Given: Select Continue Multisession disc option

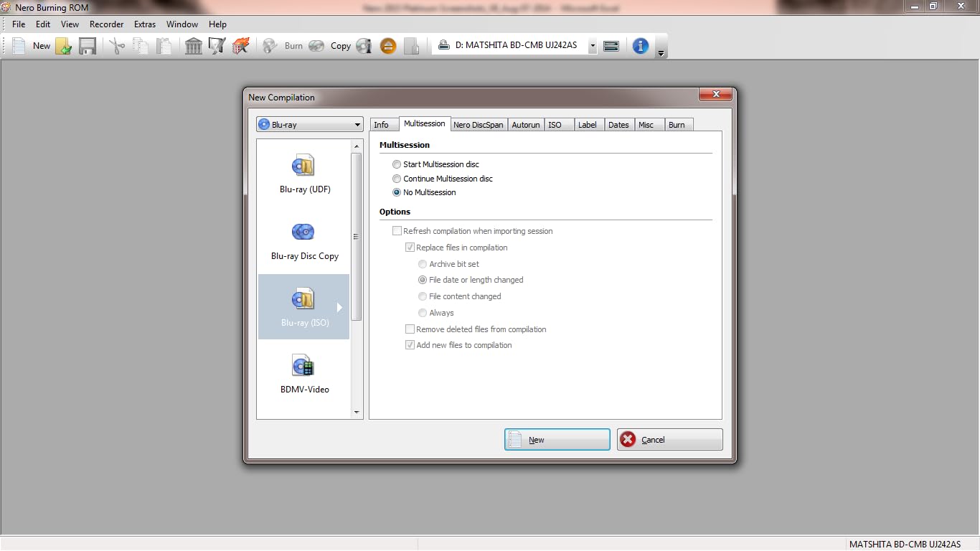Looking at the screenshot, I should (x=397, y=179).
